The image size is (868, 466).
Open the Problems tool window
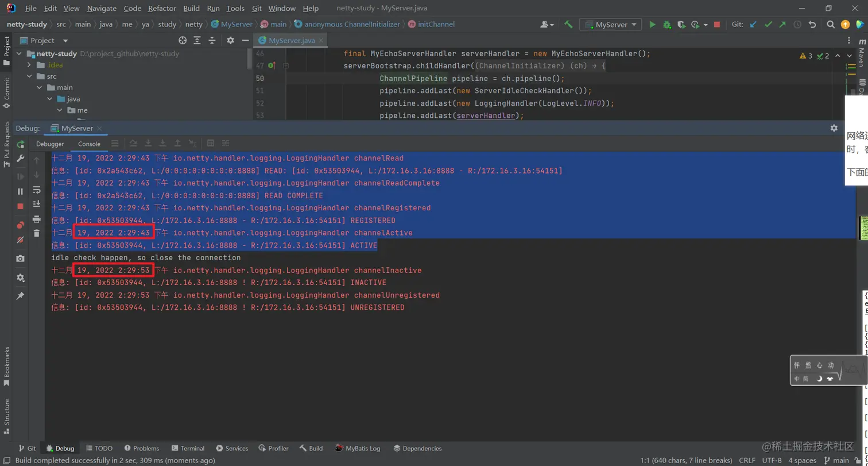click(141, 448)
